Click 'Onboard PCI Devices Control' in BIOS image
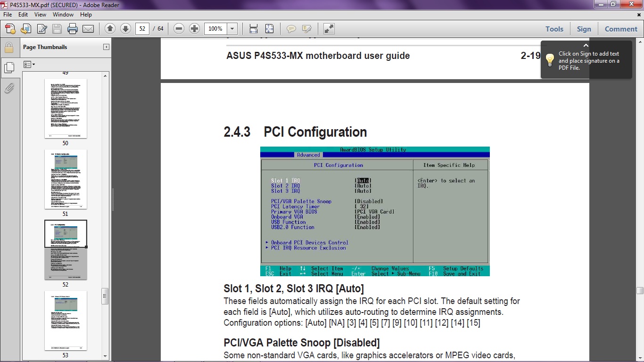The width and height of the screenshot is (644, 362). click(x=309, y=243)
